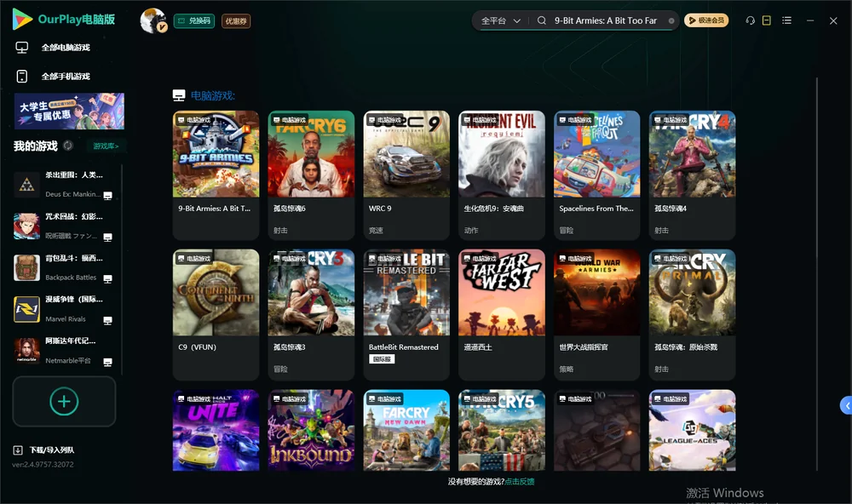The image size is (852, 504).
Task: Expand the blue side panel arrow
Action: click(847, 406)
